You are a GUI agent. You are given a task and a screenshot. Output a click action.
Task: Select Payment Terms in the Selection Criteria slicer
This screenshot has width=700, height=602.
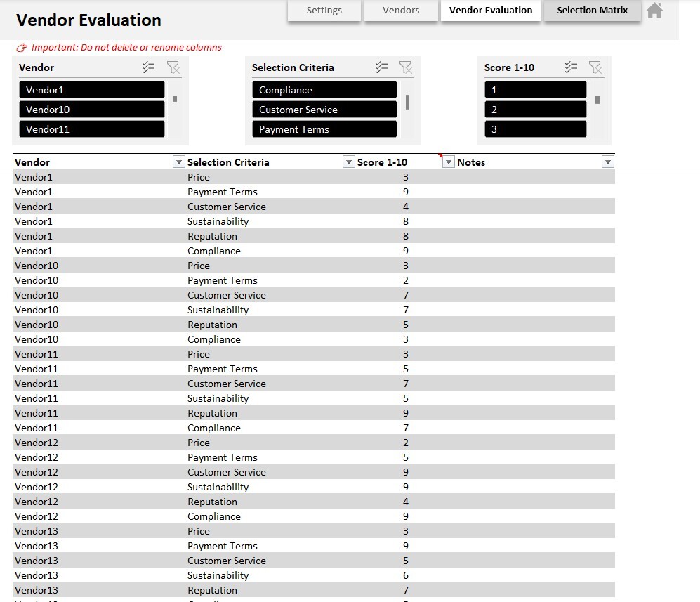324,129
